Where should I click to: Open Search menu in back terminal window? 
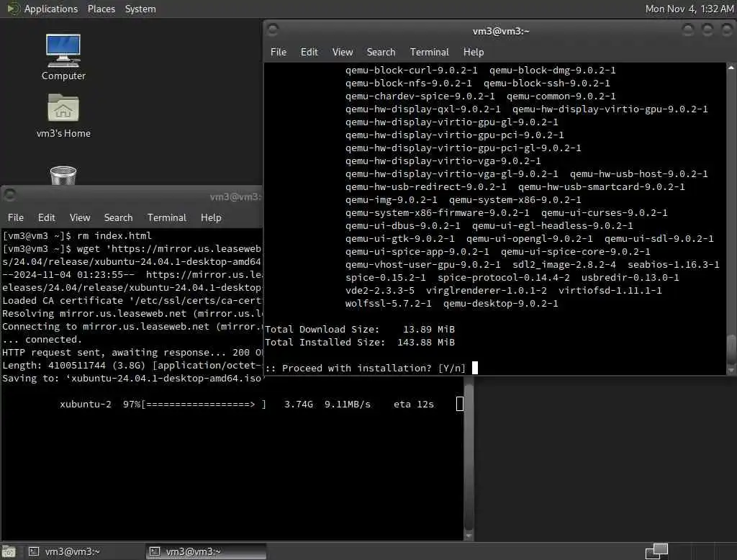coord(118,217)
